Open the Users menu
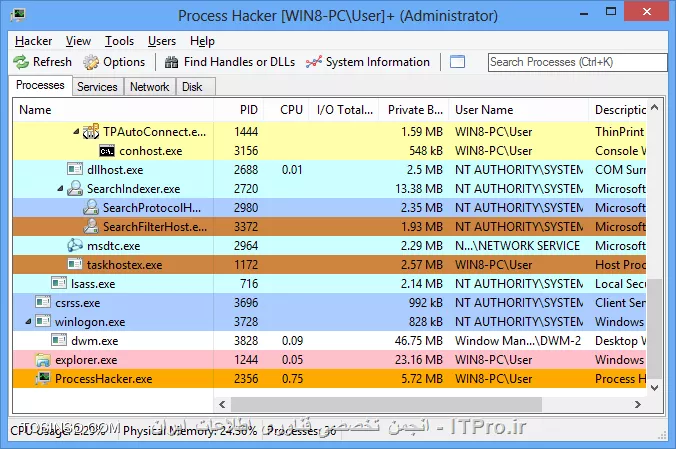676x449 pixels. 162,41
